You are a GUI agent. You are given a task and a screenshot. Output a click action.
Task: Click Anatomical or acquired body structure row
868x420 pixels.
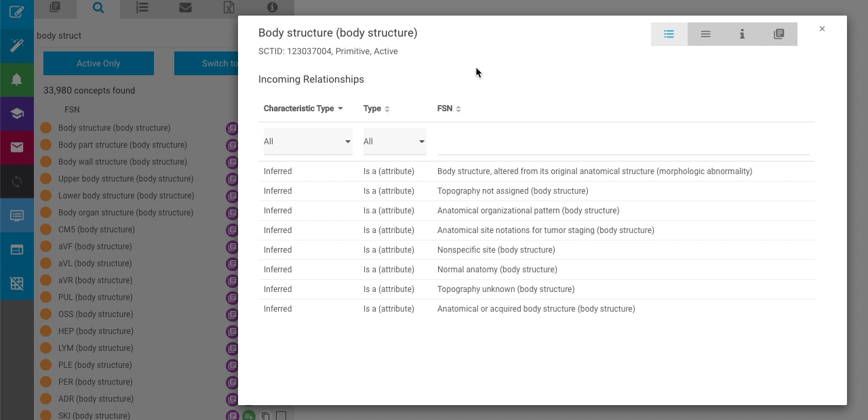pyautogui.click(x=536, y=309)
